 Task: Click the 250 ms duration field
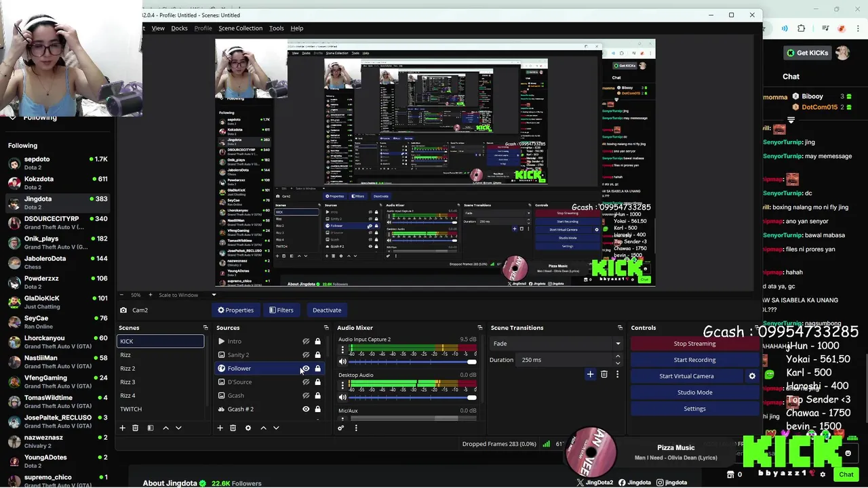(x=564, y=360)
